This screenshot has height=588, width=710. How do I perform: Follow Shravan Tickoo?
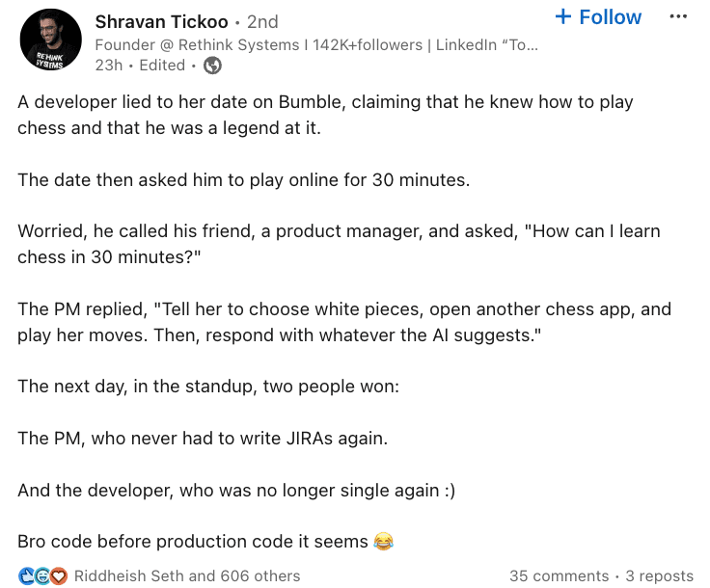point(598,17)
